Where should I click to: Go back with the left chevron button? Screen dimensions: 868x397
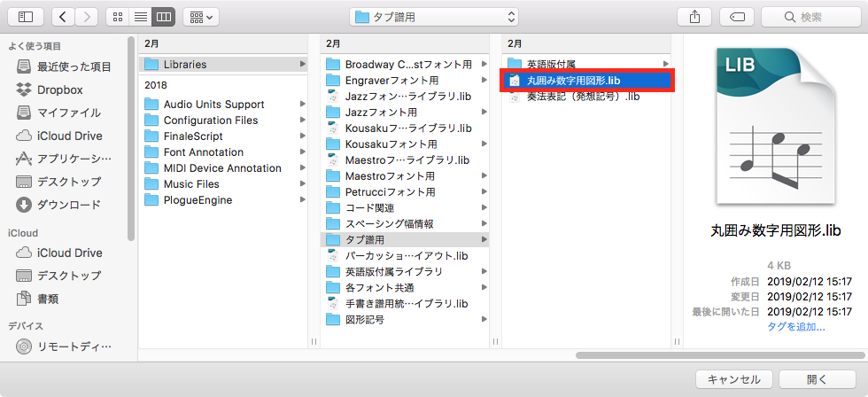click(x=64, y=16)
